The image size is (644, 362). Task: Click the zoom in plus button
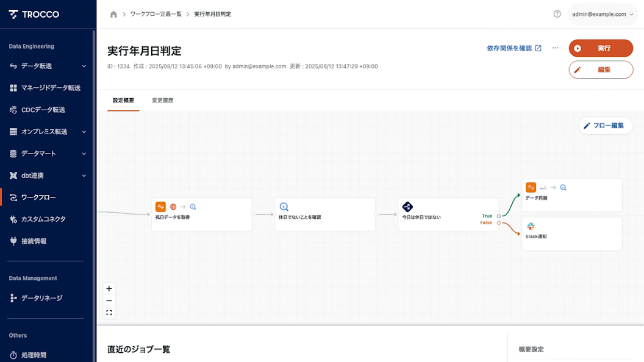(x=109, y=289)
